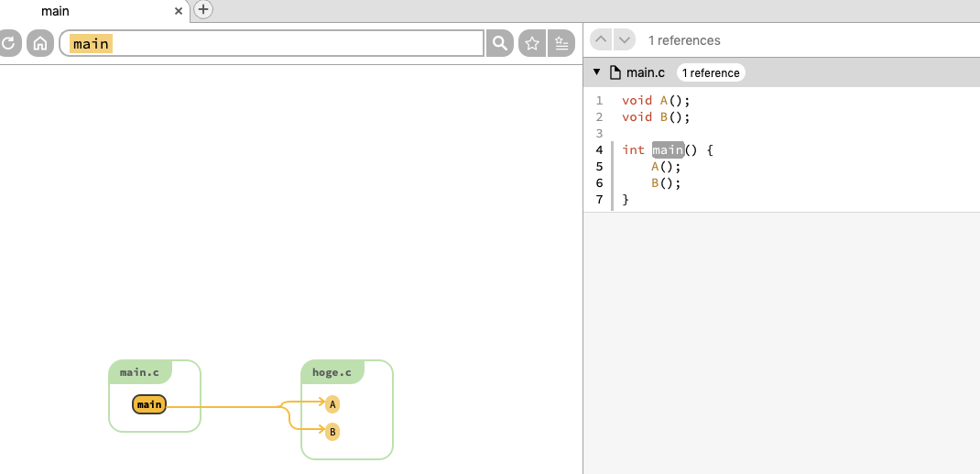Jump to previous reference arrow
Screen dimensions: 980x474
[601, 40]
